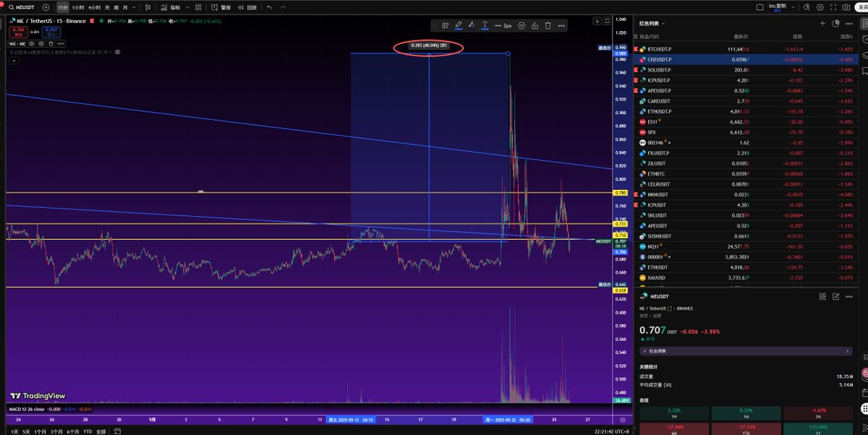Take a chart snapshot with camera icon

pyautogui.click(x=846, y=7)
